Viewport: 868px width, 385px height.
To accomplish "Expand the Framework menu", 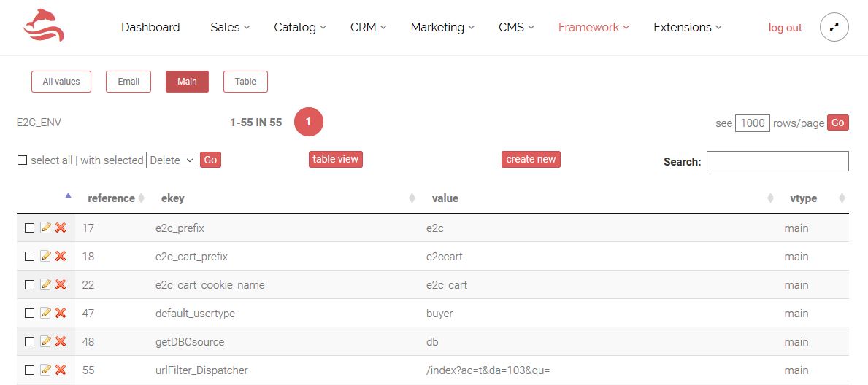I will click(x=594, y=27).
